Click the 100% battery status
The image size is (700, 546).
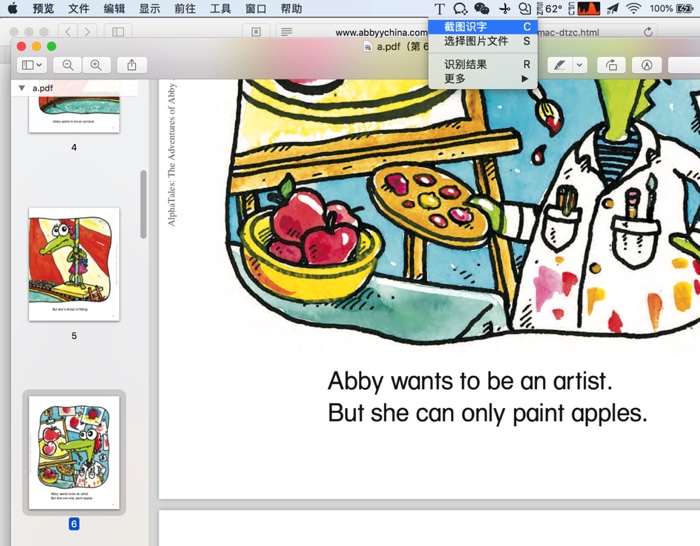[671, 8]
